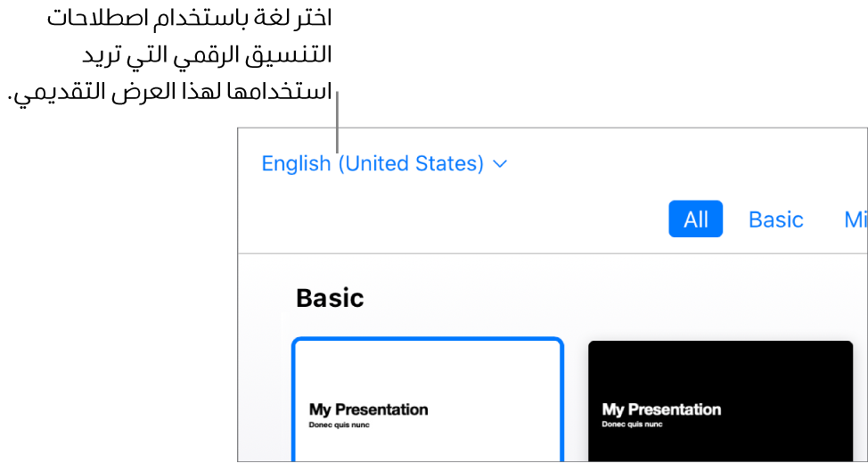Click the callout line pointing to language menu
This screenshot has height=463, width=868.
(x=336, y=122)
